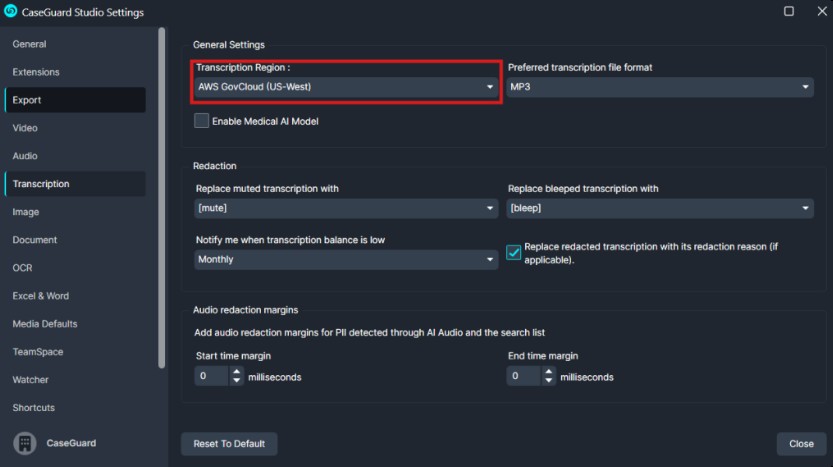Screen dimensions: 833x467
Task: Maximize the settings window
Action: click(789, 11)
